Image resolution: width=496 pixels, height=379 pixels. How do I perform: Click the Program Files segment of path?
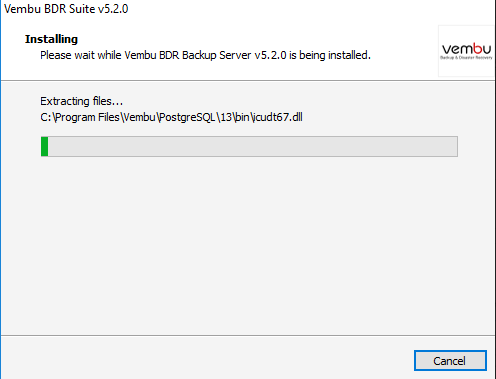coord(87,117)
